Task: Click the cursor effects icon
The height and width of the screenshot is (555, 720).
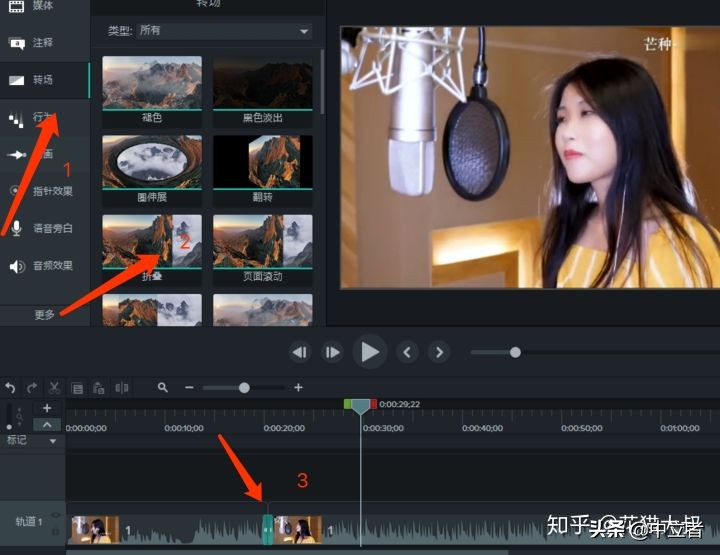Action: click(x=15, y=191)
